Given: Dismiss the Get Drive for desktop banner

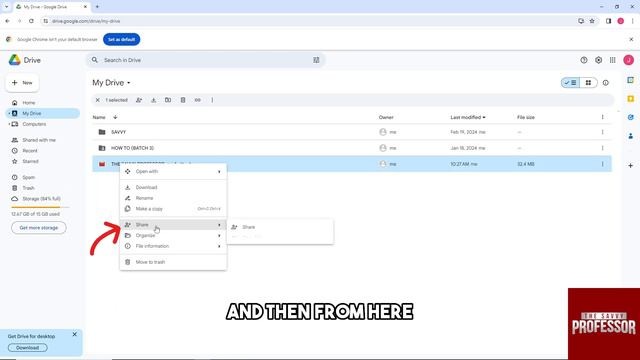Looking at the screenshot, I should pos(74,334).
